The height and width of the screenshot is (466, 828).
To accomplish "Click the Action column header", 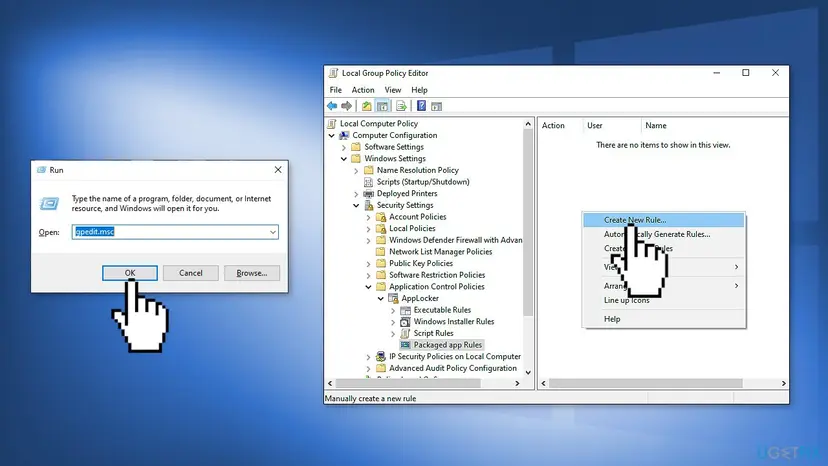I will (560, 125).
